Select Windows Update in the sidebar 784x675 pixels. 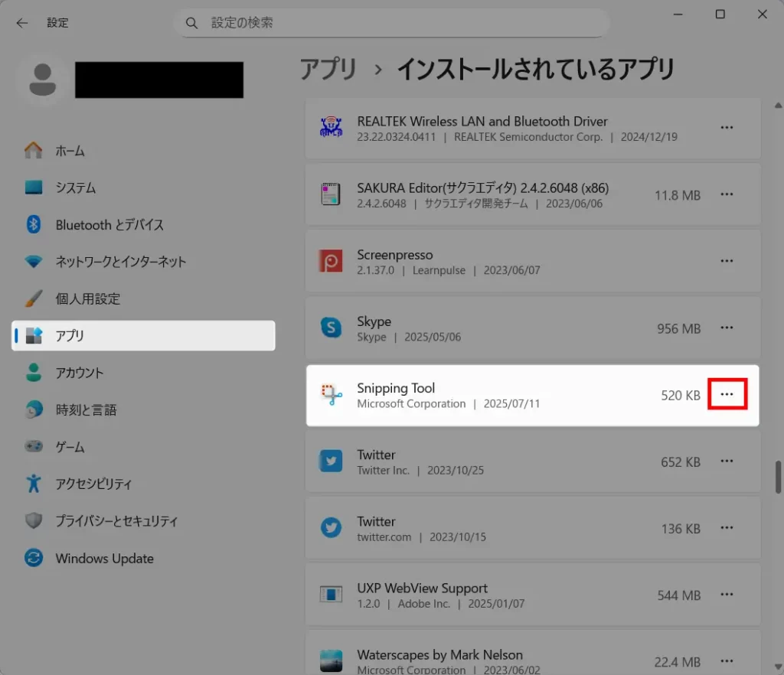(x=143, y=558)
